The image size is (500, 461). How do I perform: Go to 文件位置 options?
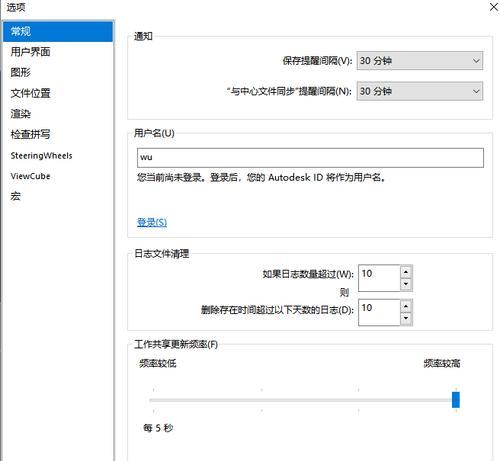[30, 93]
